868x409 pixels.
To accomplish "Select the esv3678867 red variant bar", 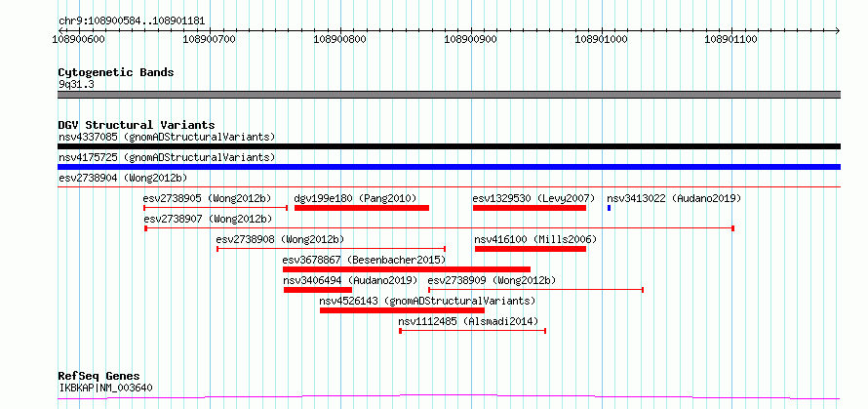I will click(407, 269).
